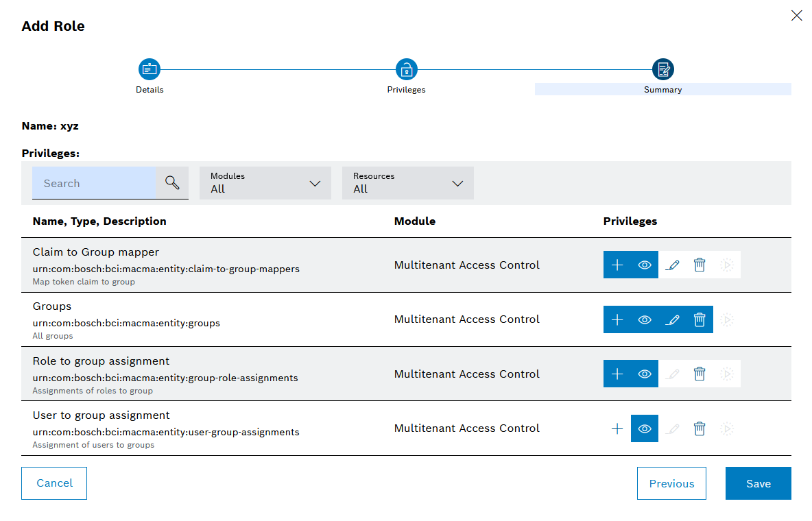
Task: Click trash icon for Role to group assignment
Action: pos(700,374)
